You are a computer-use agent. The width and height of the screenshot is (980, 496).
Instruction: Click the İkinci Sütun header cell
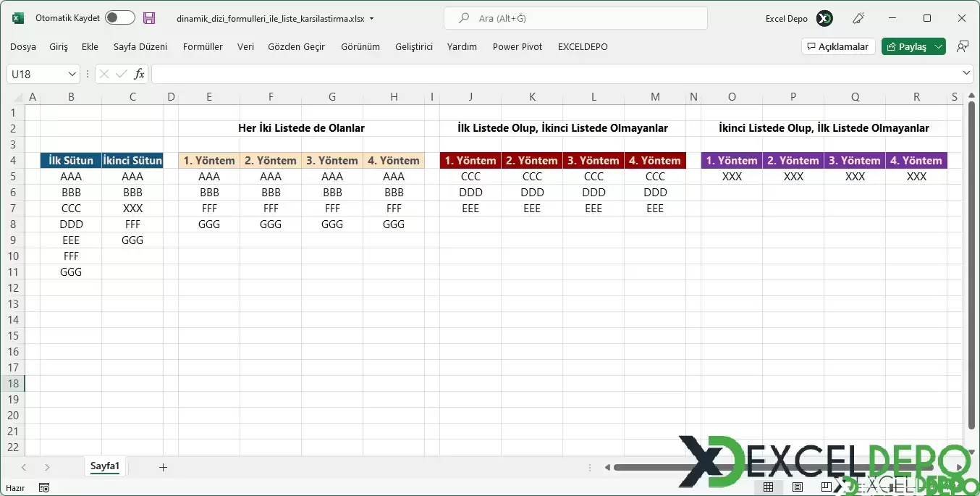click(x=132, y=161)
